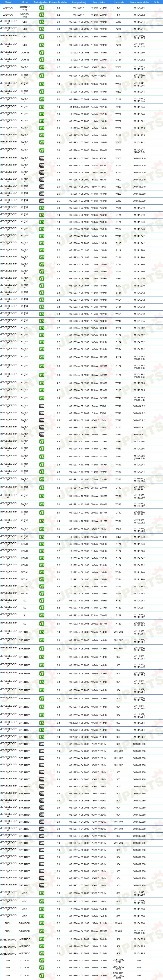The image size is (163, 980).
Task: Click the Lata produkcji column header
Action: (x=79, y=2)
